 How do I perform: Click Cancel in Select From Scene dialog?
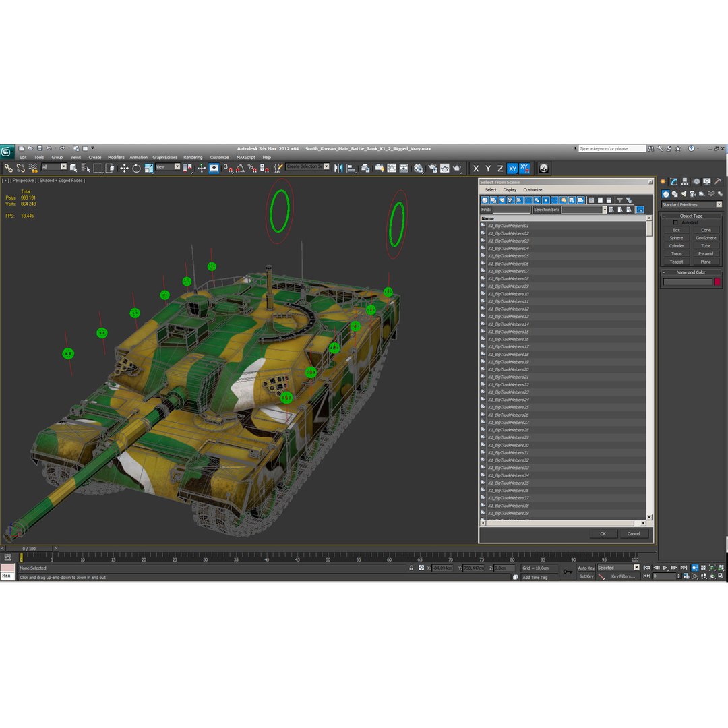633,533
